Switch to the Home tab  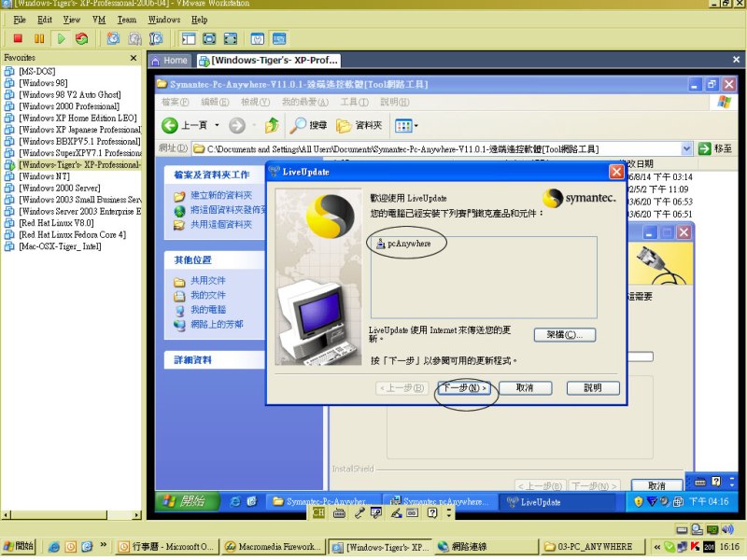coord(170,61)
